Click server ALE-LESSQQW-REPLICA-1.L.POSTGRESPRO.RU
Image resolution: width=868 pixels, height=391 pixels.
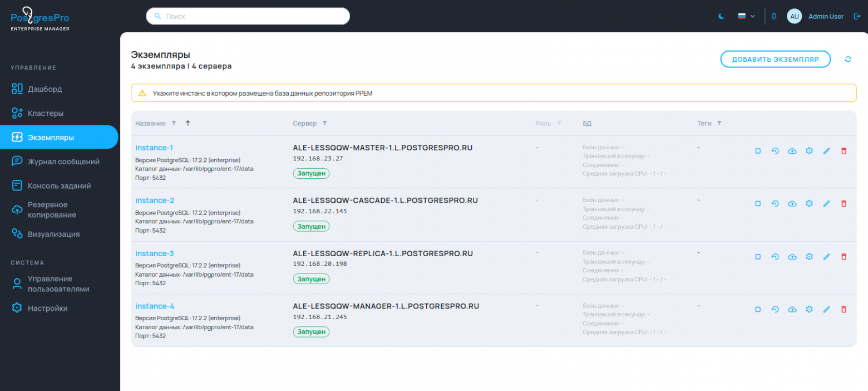[x=383, y=253]
